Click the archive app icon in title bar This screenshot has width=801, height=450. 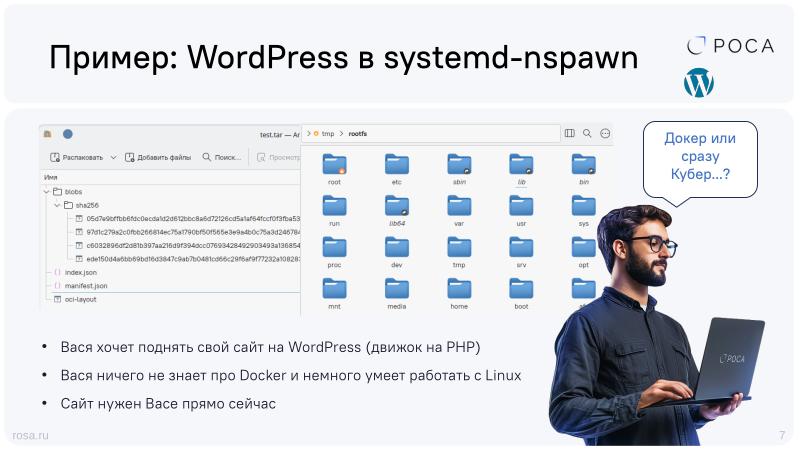(x=48, y=134)
